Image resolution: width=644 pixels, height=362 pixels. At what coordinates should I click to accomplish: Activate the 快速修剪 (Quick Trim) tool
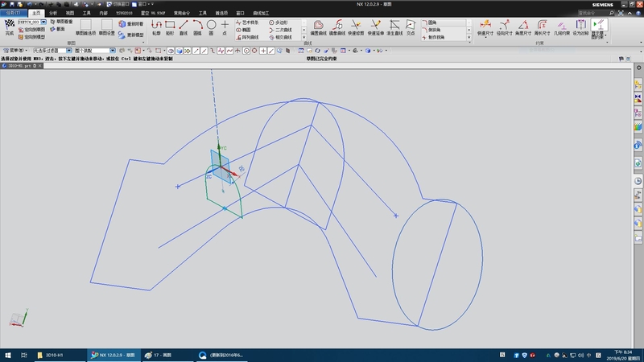coord(355,26)
